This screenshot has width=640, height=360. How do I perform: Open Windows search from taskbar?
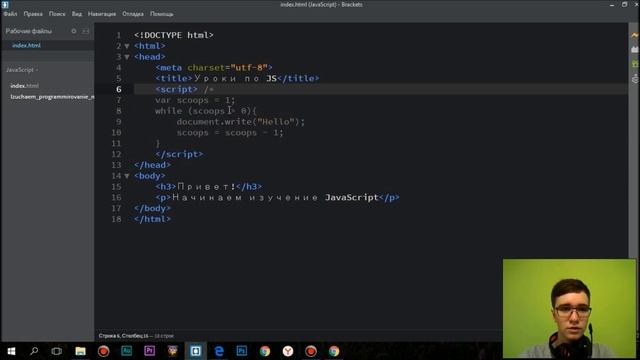[34, 351]
